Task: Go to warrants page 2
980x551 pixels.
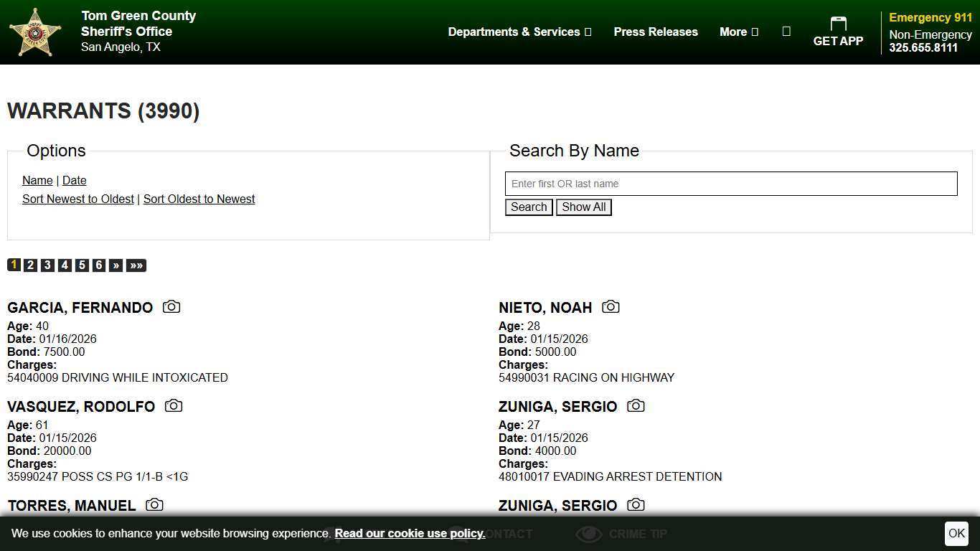Action: point(30,265)
